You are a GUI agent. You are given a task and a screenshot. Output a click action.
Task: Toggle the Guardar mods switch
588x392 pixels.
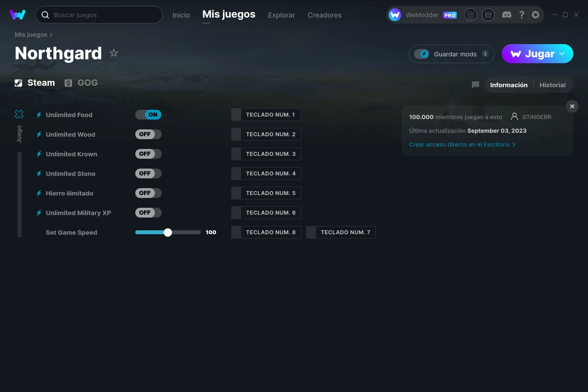(421, 54)
